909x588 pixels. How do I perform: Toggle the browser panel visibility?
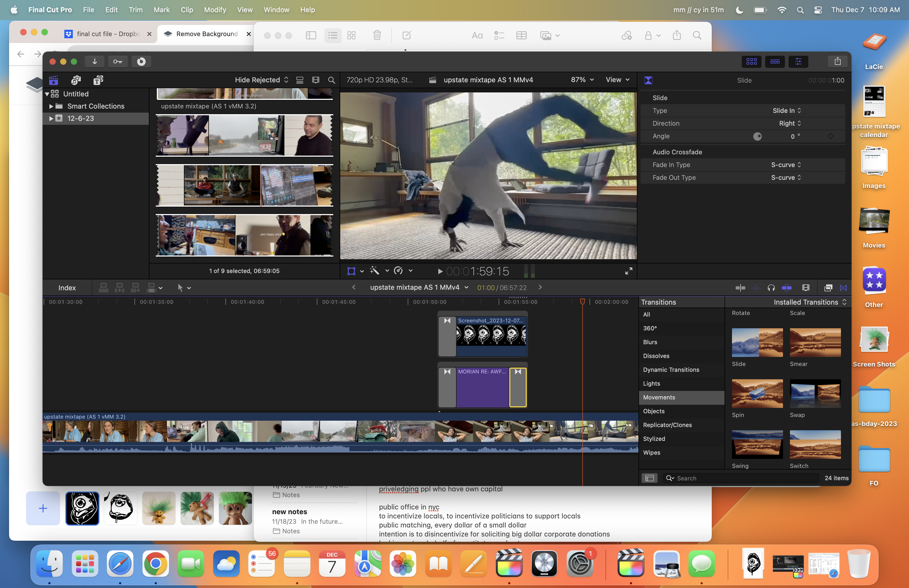(751, 61)
